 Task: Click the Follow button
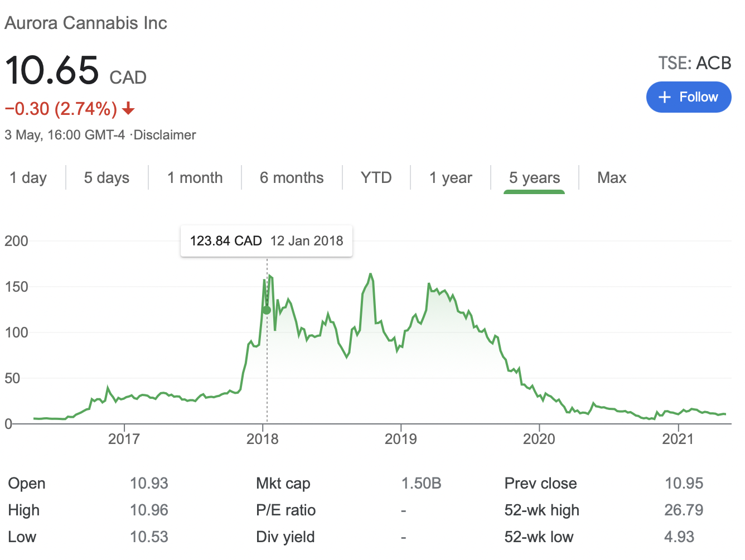click(688, 97)
